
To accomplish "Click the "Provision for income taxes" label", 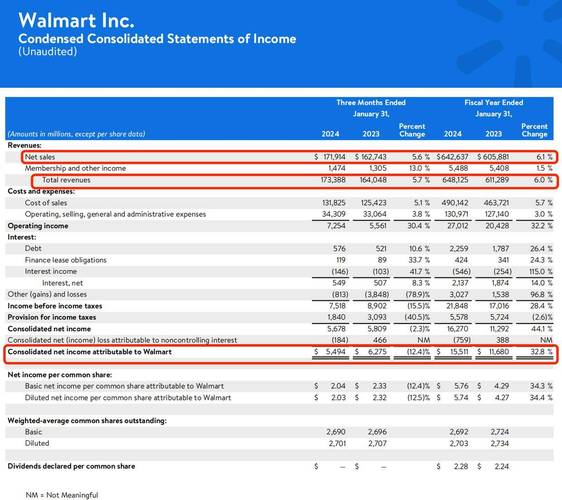I will [x=52, y=317].
